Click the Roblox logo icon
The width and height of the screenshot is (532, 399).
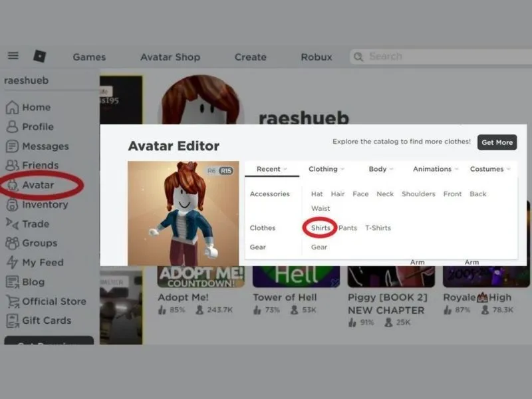40,56
